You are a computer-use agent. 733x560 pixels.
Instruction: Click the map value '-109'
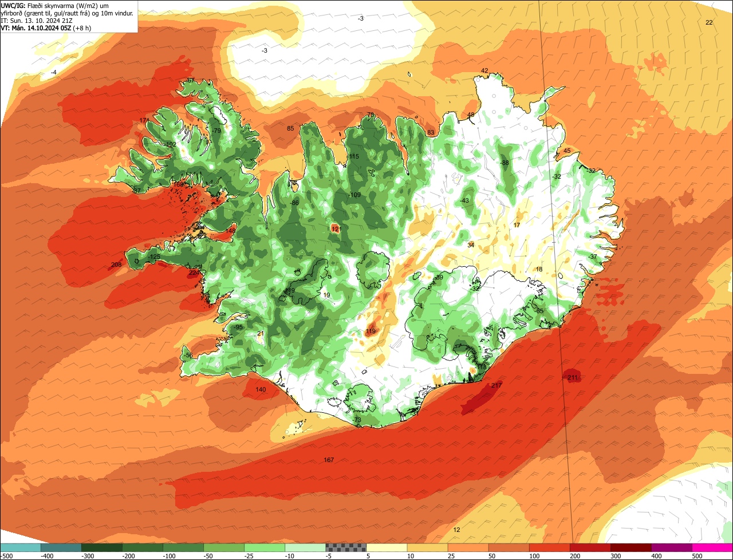(354, 195)
